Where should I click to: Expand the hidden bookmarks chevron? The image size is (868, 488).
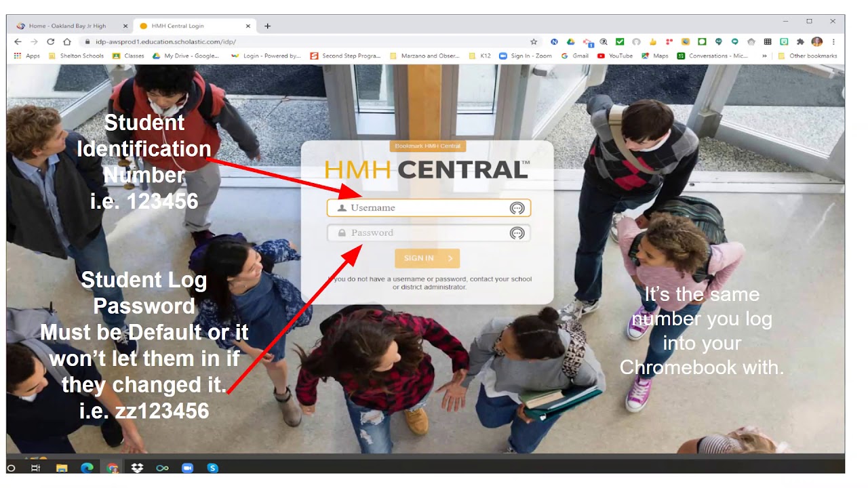pyautogui.click(x=764, y=56)
